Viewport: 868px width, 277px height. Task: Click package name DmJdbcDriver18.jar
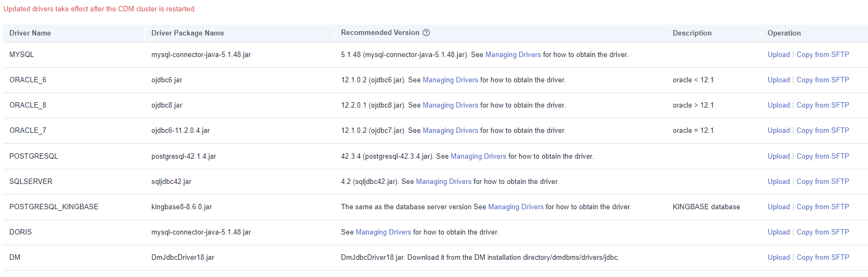(183, 258)
